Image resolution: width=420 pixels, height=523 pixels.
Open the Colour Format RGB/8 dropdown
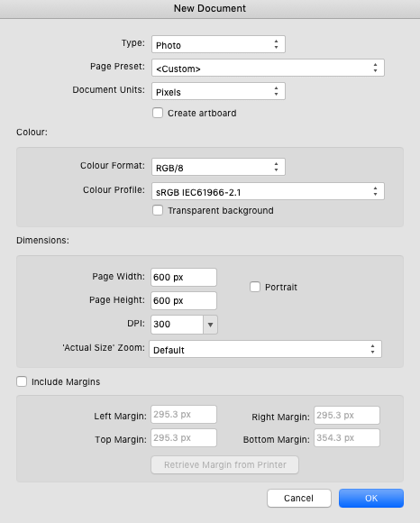click(x=218, y=167)
